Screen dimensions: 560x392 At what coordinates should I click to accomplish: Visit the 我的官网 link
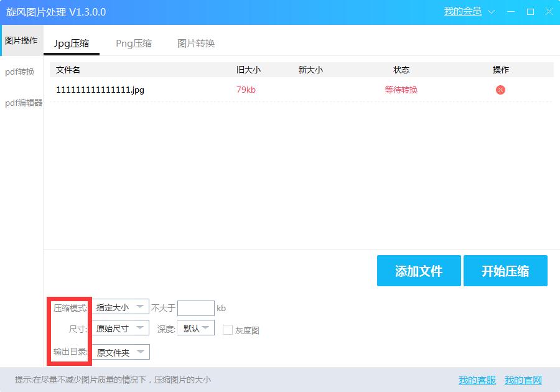523,380
